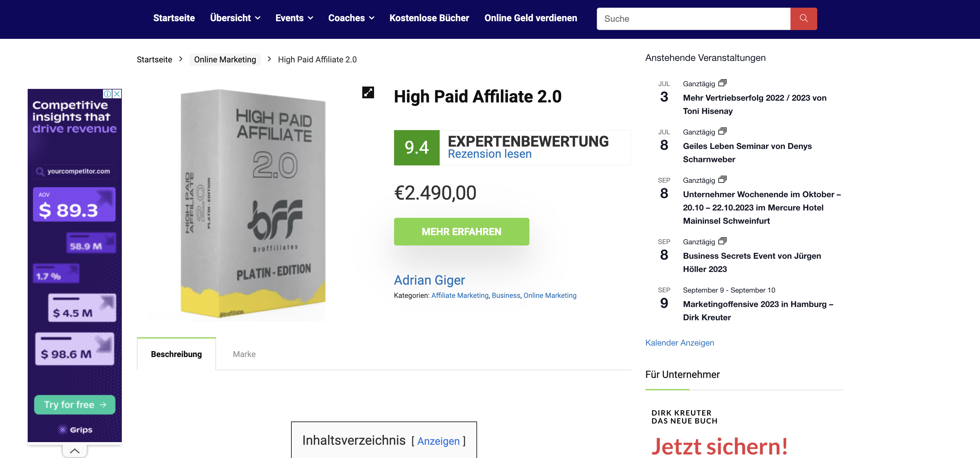Click recurring icon for Business Secrets event
This screenshot has height=458, width=980.
pos(722,241)
